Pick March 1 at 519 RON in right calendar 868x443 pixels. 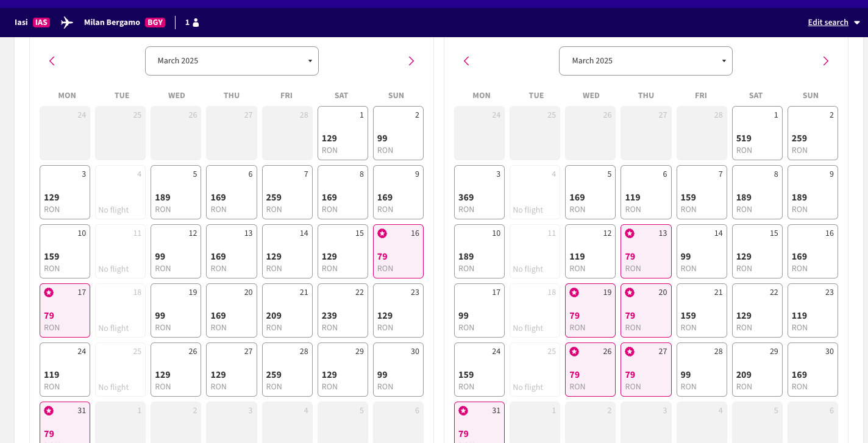(757, 133)
